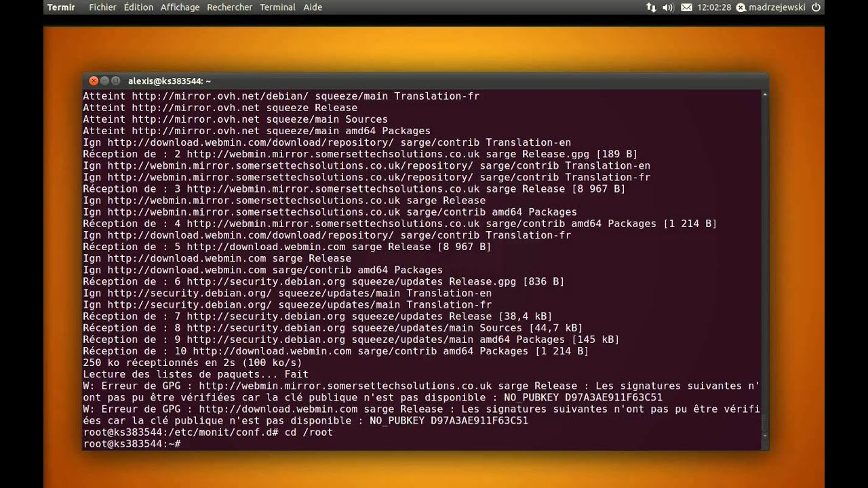Click 'Réception de : 6' security.debian.org Release.gpg line
Image resolution: width=868 pixels, height=488 pixels.
(323, 281)
